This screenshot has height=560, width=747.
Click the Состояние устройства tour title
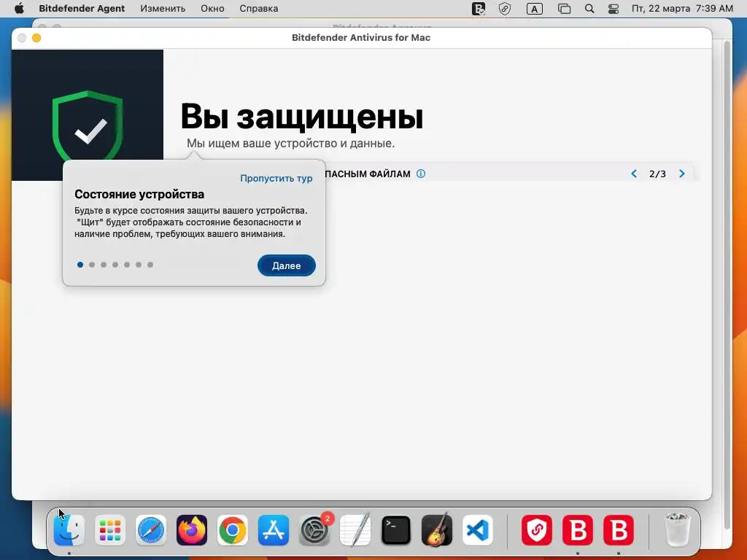tap(139, 194)
